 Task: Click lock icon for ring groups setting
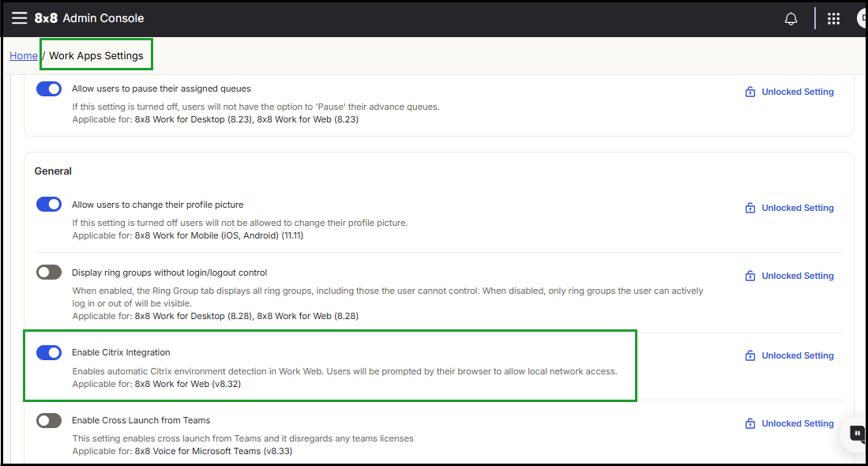pyautogui.click(x=750, y=276)
